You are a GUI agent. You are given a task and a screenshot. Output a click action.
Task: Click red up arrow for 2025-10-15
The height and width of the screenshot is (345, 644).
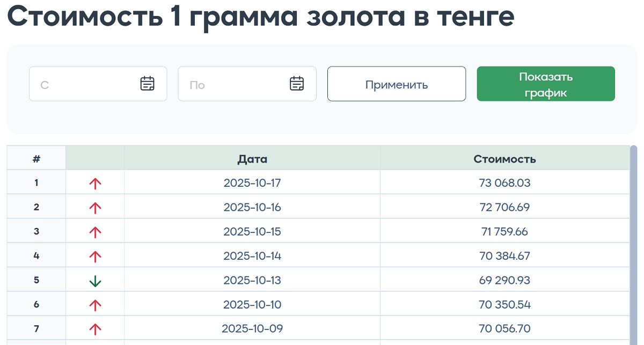point(95,232)
